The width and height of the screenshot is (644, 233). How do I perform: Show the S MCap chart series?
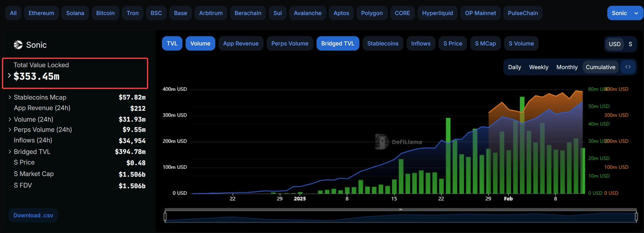click(x=485, y=44)
